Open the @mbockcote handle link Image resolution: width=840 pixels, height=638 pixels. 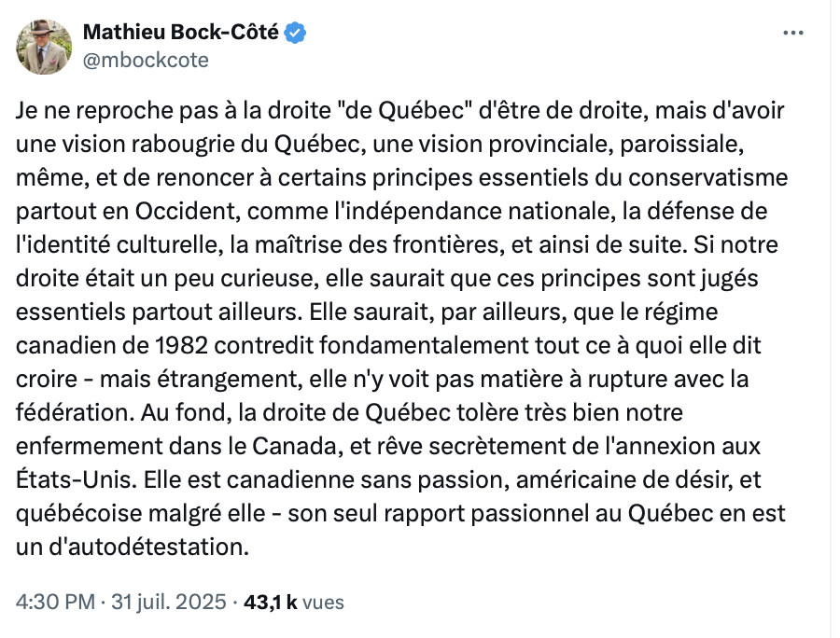click(x=146, y=60)
